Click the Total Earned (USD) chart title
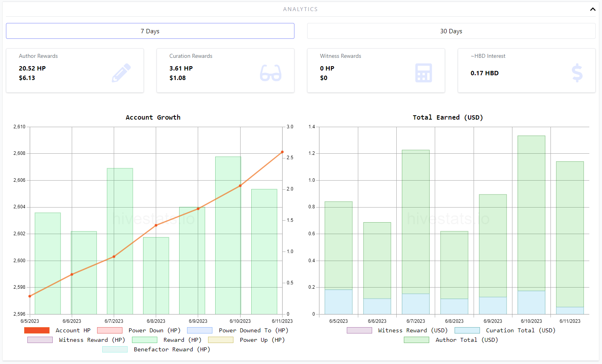 tap(448, 117)
